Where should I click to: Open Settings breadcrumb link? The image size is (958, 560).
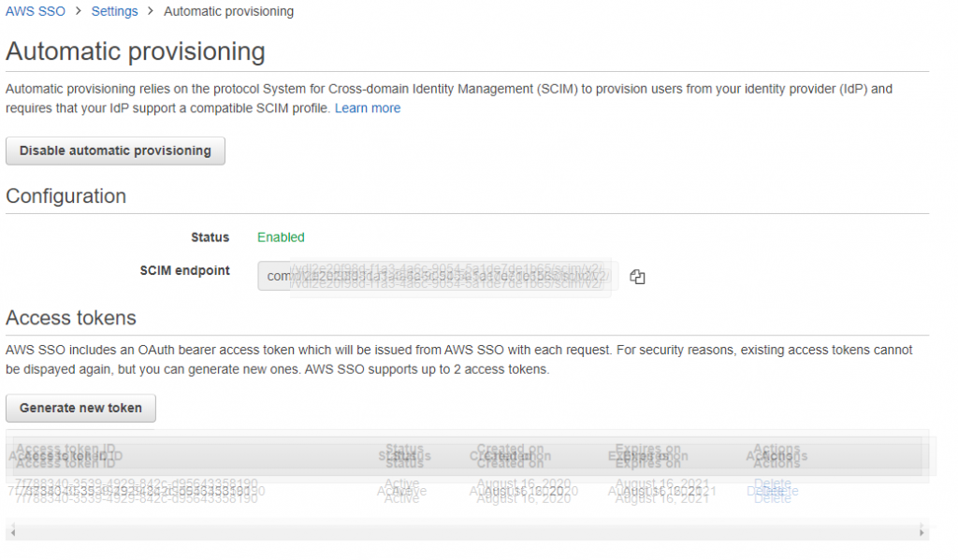[114, 11]
